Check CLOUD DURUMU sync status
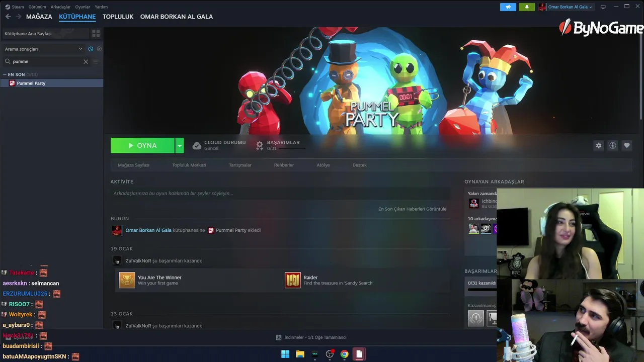 click(x=219, y=145)
